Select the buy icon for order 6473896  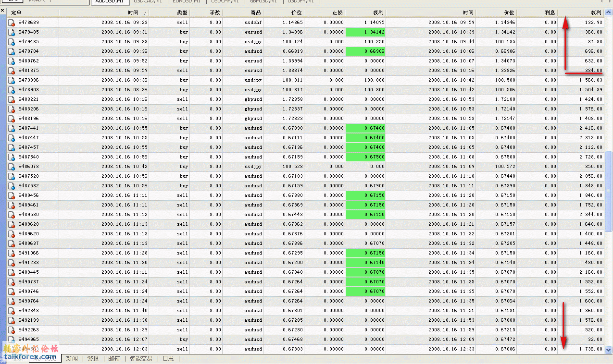tap(12, 80)
